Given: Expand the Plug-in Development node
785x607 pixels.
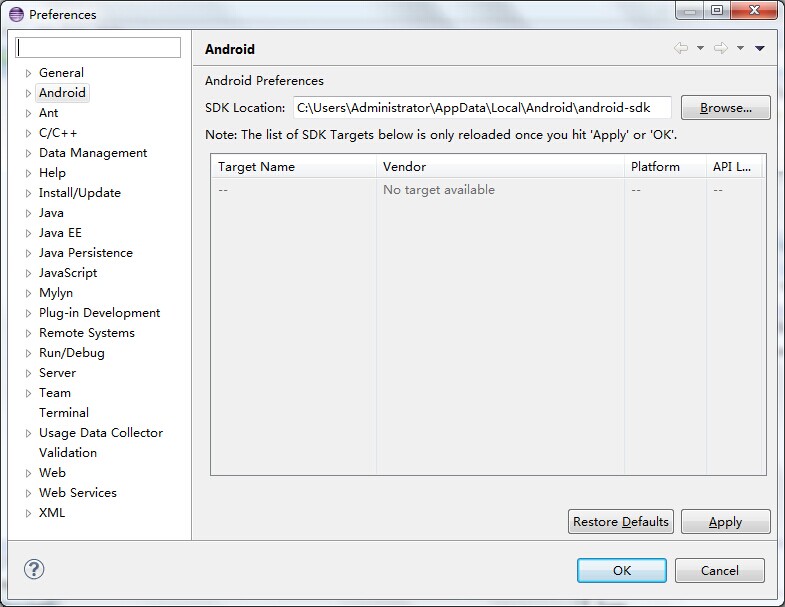Looking at the screenshot, I should click(29, 314).
